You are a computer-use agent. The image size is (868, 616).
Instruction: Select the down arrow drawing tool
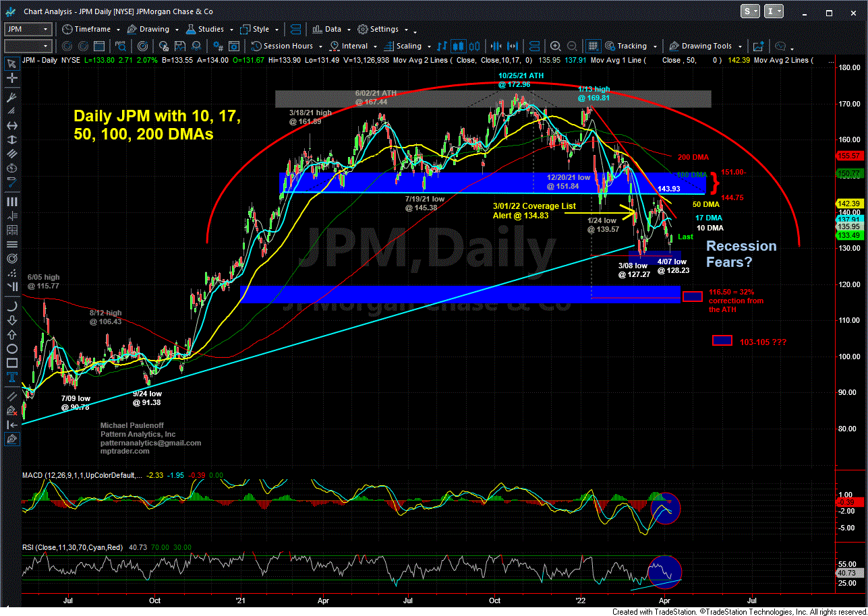[x=11, y=319]
